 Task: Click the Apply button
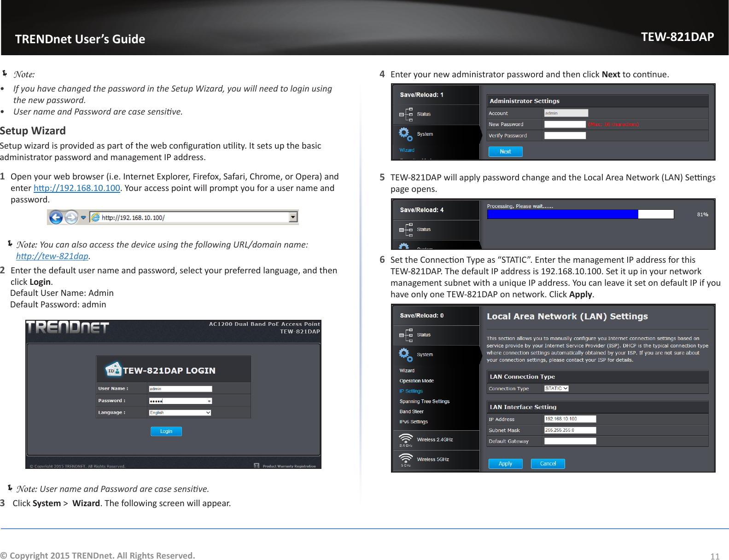coord(505,464)
